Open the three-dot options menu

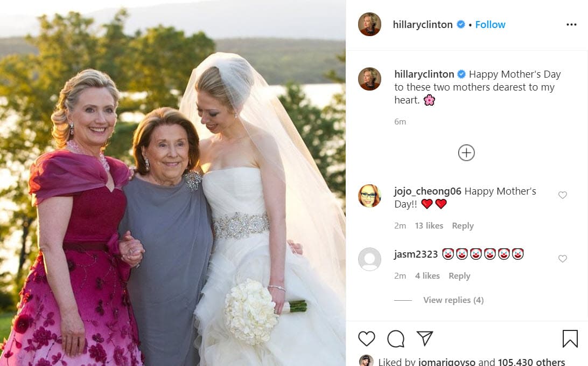point(571,24)
